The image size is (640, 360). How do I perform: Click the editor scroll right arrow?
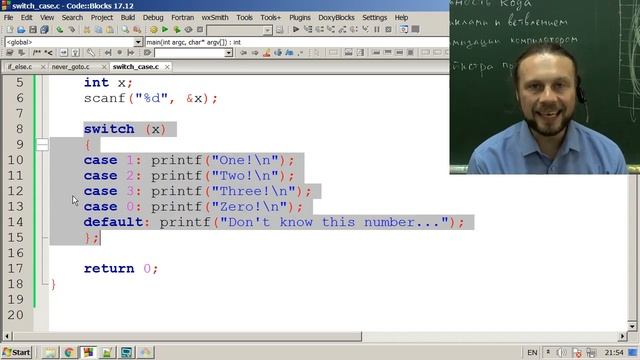pos(622,336)
